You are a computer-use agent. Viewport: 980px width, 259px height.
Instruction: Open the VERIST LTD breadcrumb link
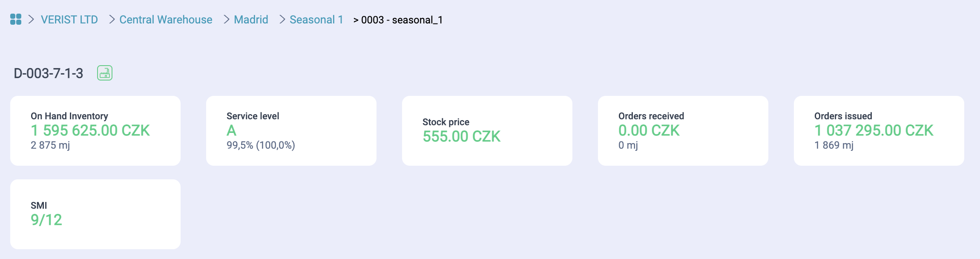tap(69, 20)
